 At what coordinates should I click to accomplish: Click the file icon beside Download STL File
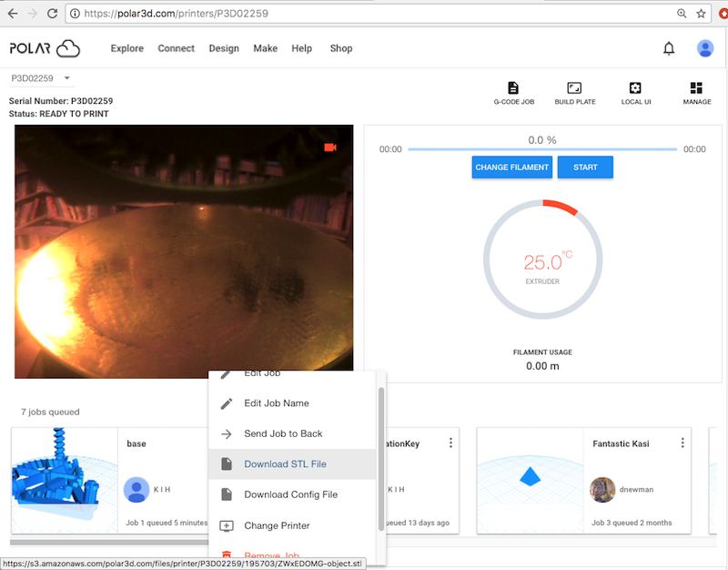point(227,464)
